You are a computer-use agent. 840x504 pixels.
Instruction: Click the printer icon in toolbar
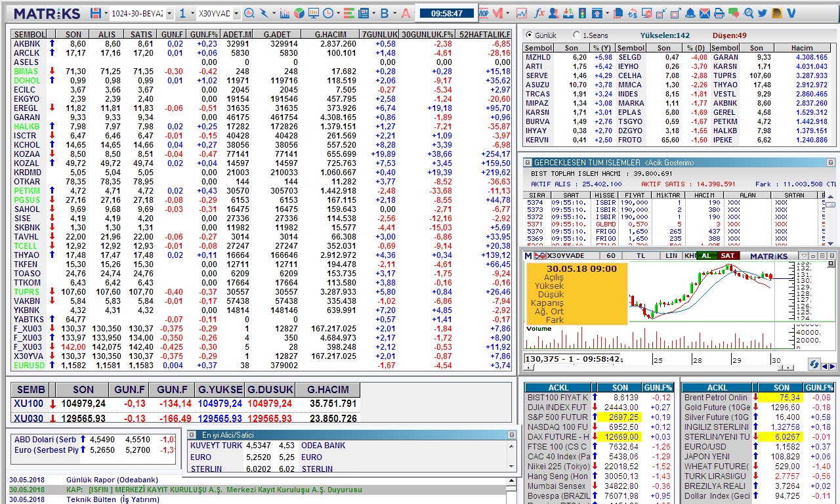[x=719, y=13]
